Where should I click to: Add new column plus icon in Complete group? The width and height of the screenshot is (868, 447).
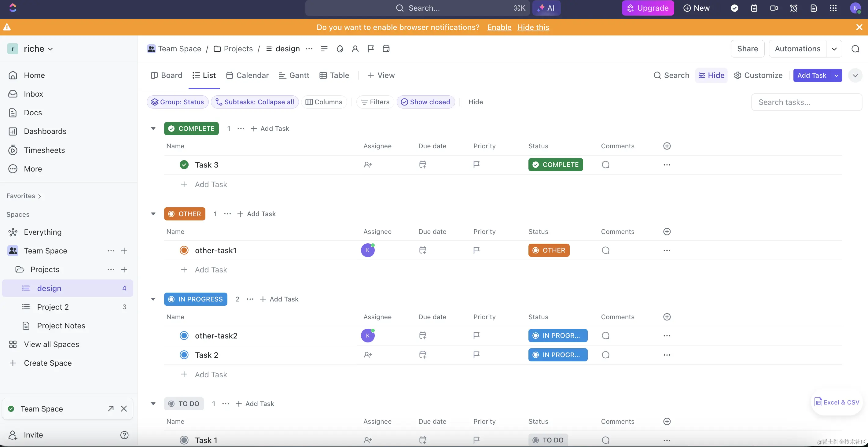pyautogui.click(x=667, y=146)
